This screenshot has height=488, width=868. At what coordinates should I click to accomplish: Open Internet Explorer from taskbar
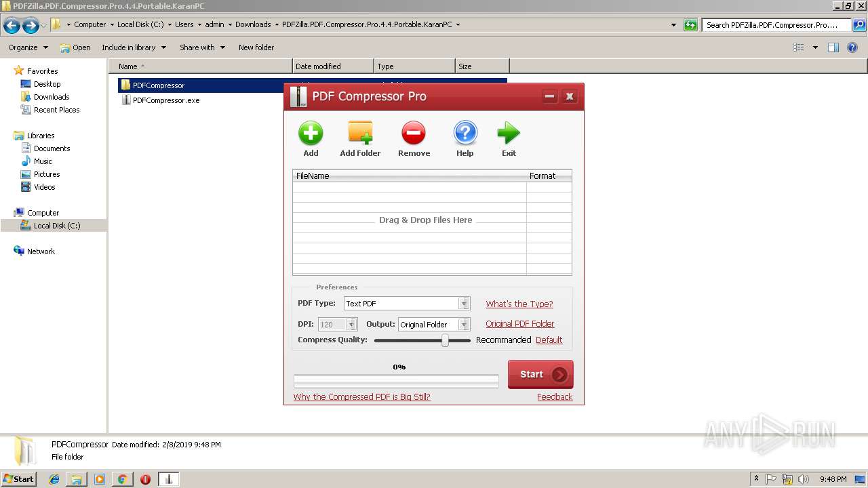click(x=54, y=479)
